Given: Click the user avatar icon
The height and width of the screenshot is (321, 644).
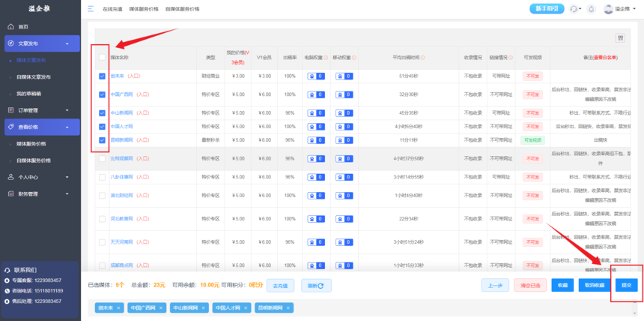Looking at the screenshot, I should point(608,9).
